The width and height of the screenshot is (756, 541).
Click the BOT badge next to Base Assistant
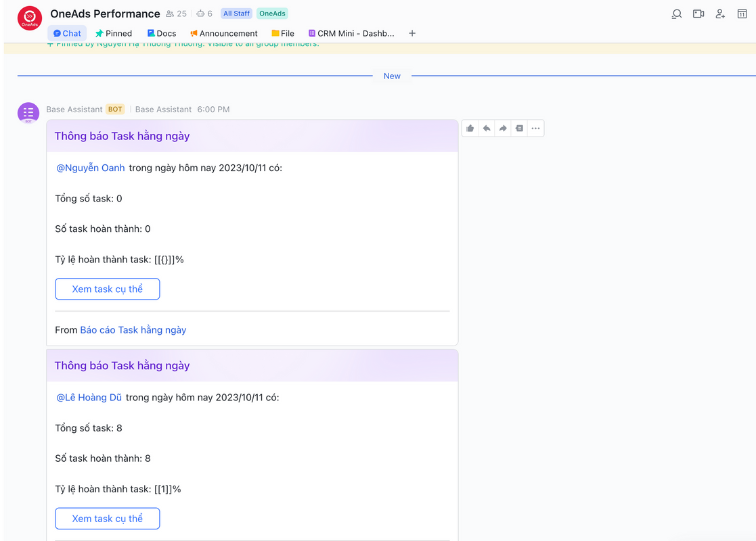coord(115,110)
